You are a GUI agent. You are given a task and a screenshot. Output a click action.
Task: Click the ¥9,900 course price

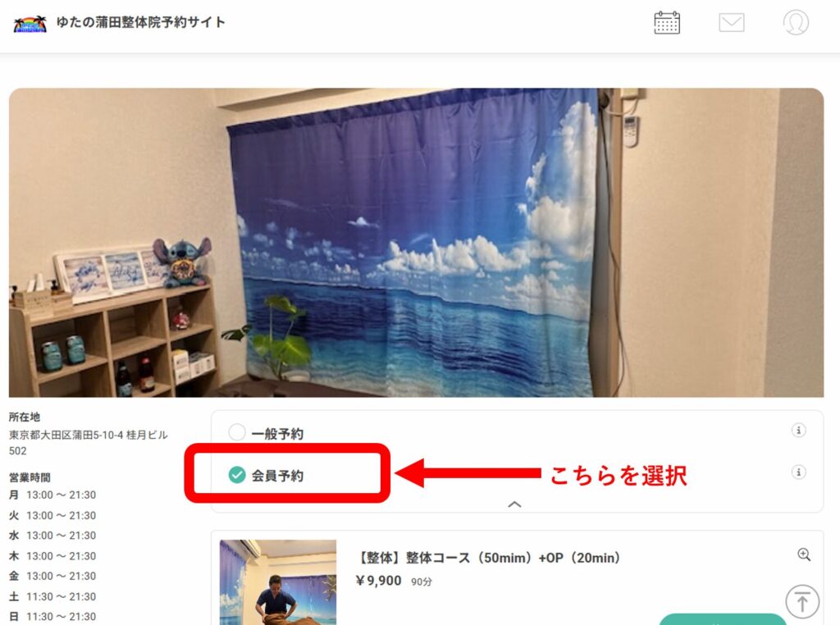coord(378,581)
